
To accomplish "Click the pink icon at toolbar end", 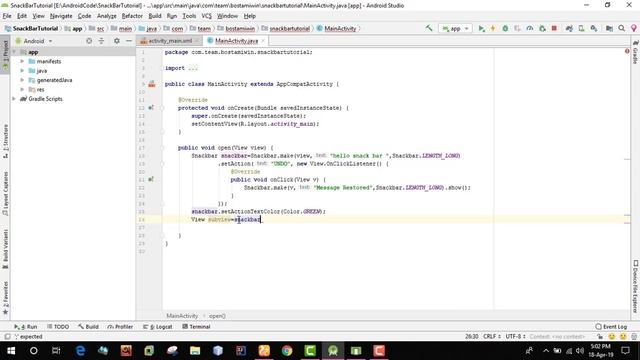I will tap(633, 28).
